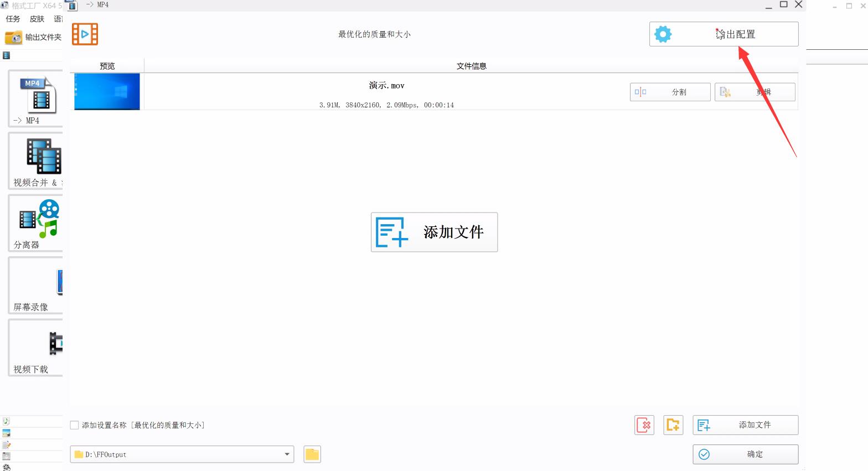Choose the -> MP4 conversion icon in the sidebar
Image resolution: width=868 pixels, height=471 pixels.
pos(35,99)
